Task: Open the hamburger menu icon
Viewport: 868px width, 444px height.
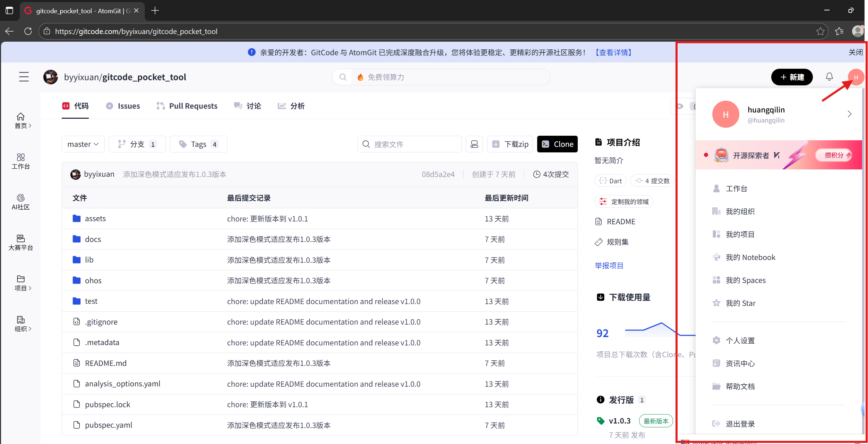Action: coord(24,77)
